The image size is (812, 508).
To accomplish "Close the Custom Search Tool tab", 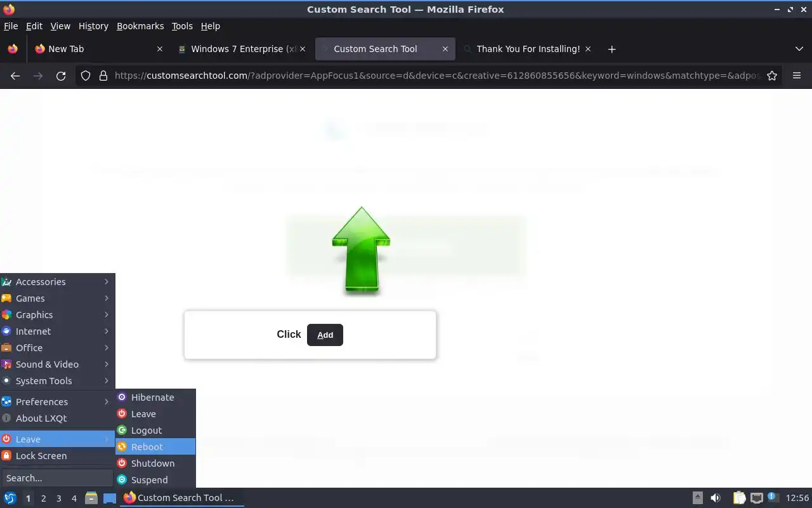I will pyautogui.click(x=445, y=49).
